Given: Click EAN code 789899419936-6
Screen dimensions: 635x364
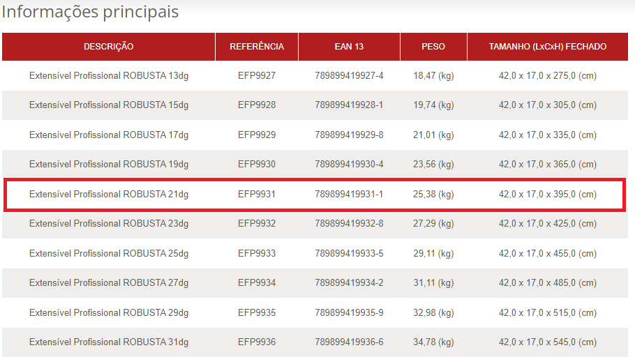Looking at the screenshot, I should (349, 342).
